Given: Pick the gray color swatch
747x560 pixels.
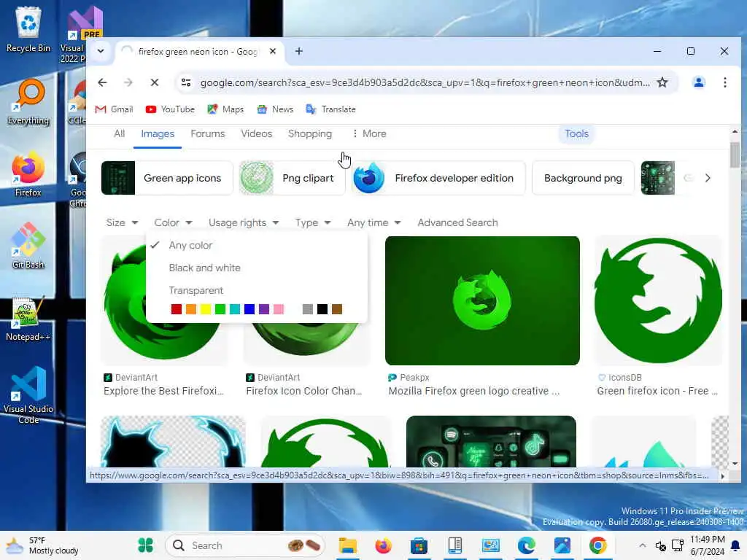Looking at the screenshot, I should [x=308, y=309].
